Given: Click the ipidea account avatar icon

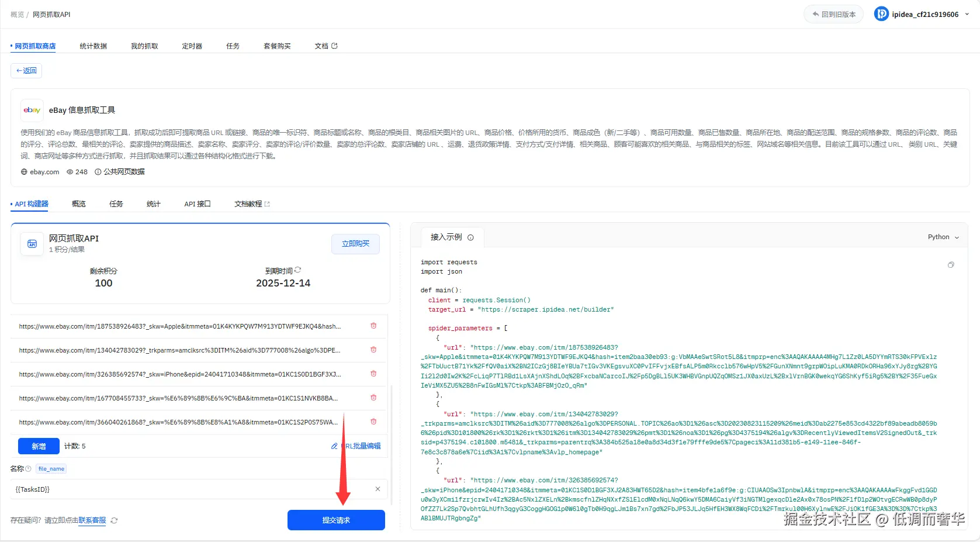Looking at the screenshot, I should click(881, 14).
